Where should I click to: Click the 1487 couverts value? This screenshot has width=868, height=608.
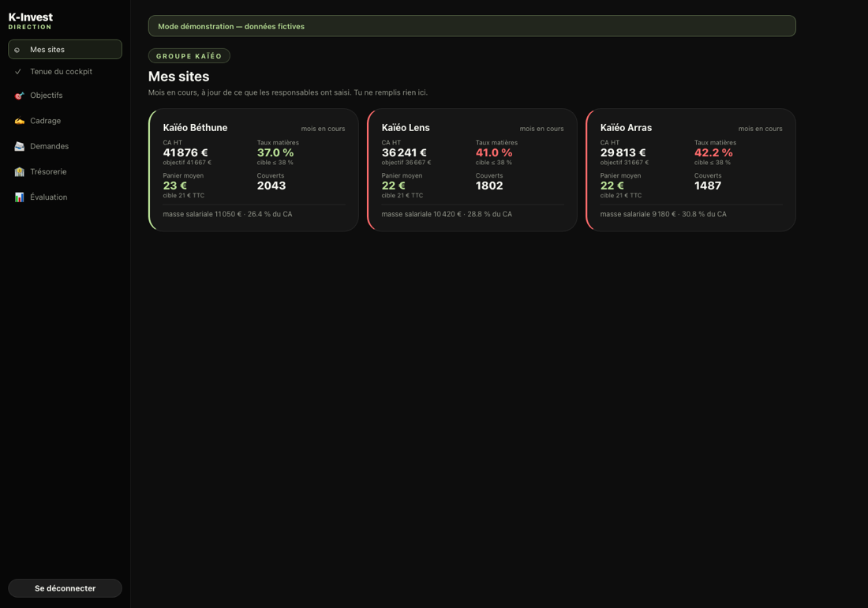[x=708, y=186]
